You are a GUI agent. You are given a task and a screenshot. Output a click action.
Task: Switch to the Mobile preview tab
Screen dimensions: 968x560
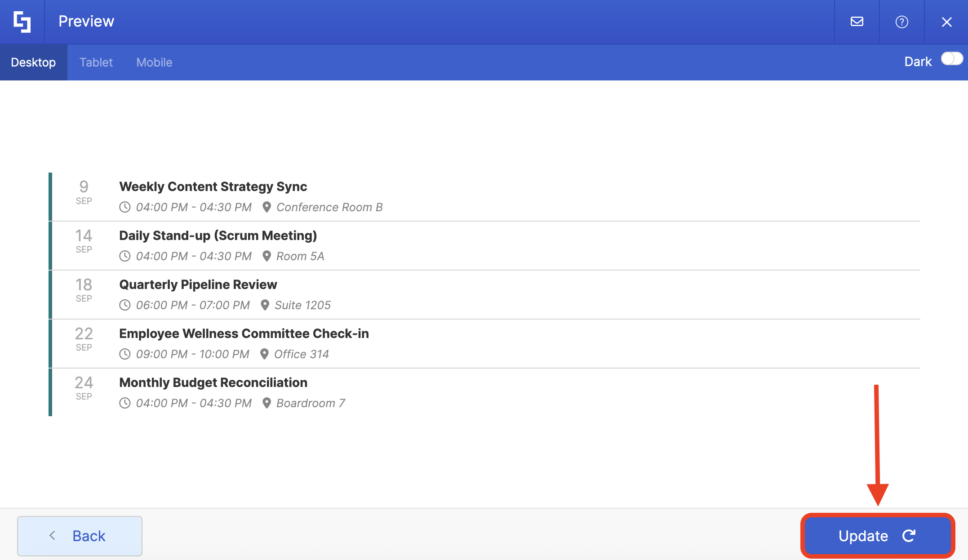(154, 62)
